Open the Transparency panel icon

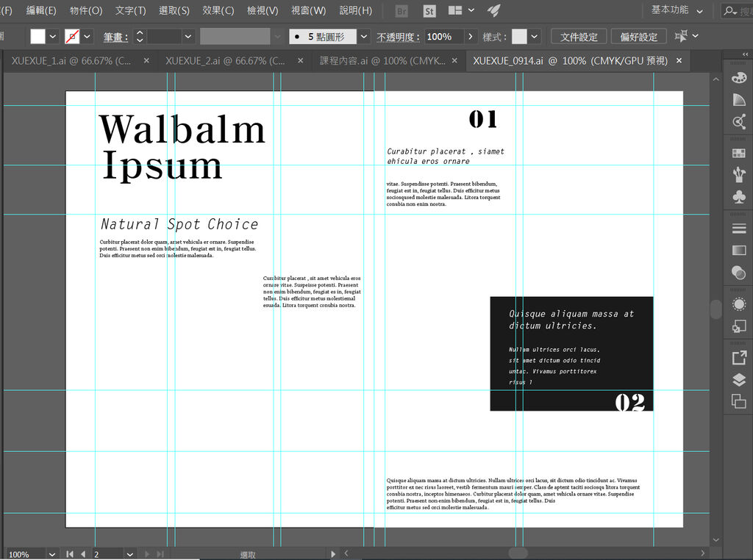[739, 272]
